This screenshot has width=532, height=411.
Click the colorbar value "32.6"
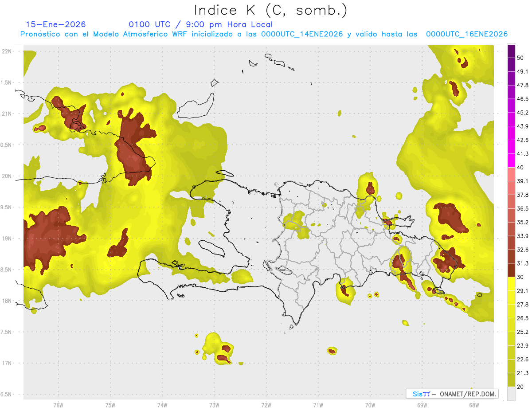click(523, 250)
